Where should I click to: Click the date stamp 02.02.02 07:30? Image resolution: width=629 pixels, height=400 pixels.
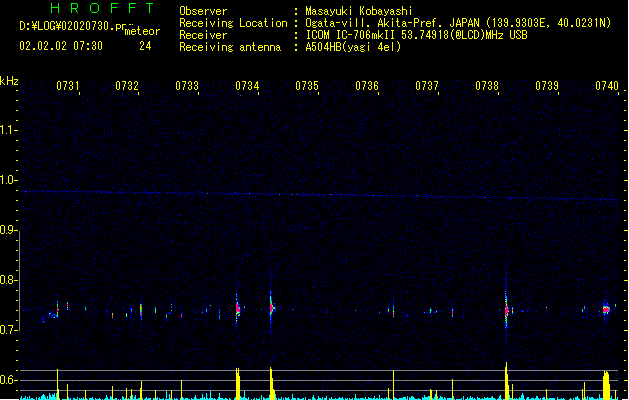[x=61, y=46]
